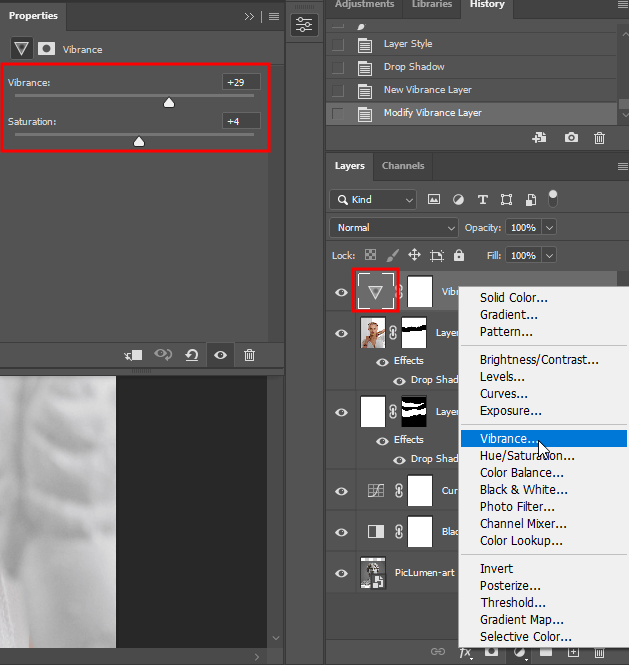Switch to the Channels tab
The image size is (629, 665).
403,166
